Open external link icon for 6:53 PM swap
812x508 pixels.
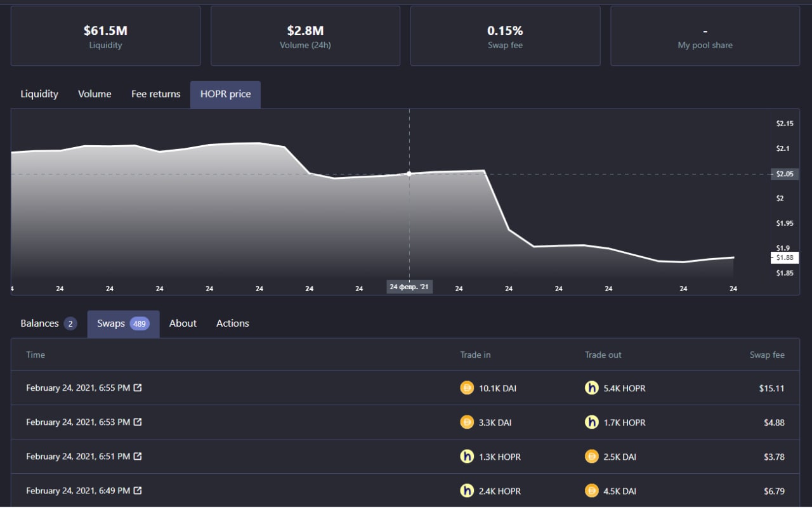tap(138, 422)
